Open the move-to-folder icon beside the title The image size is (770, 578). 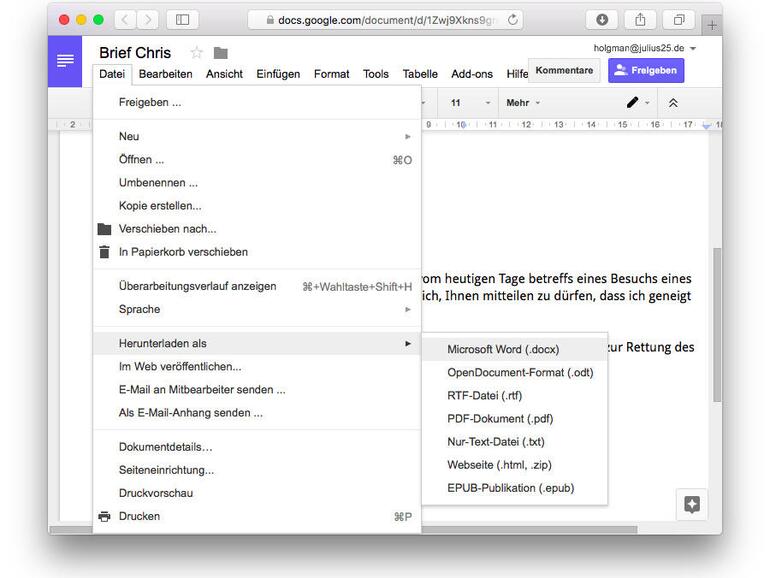pyautogui.click(x=220, y=53)
